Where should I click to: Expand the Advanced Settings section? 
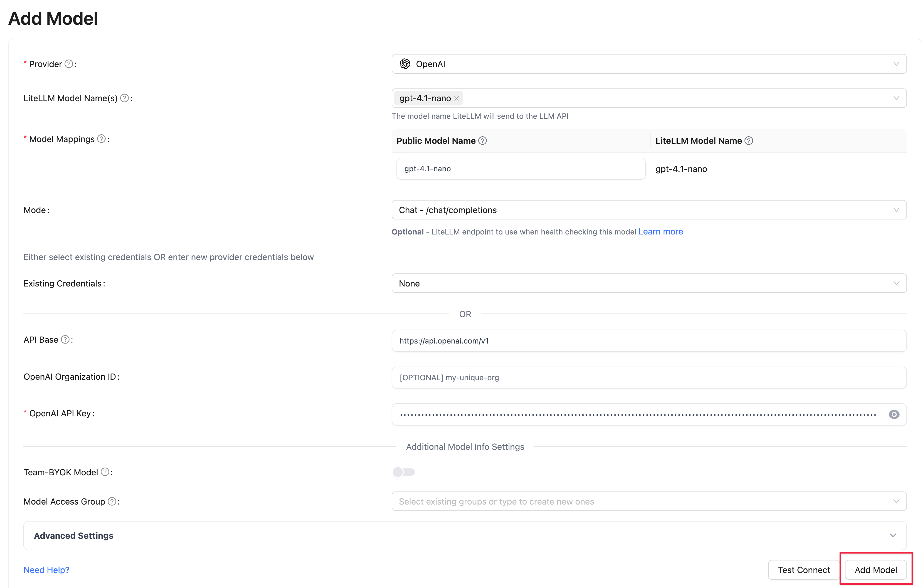(x=465, y=535)
